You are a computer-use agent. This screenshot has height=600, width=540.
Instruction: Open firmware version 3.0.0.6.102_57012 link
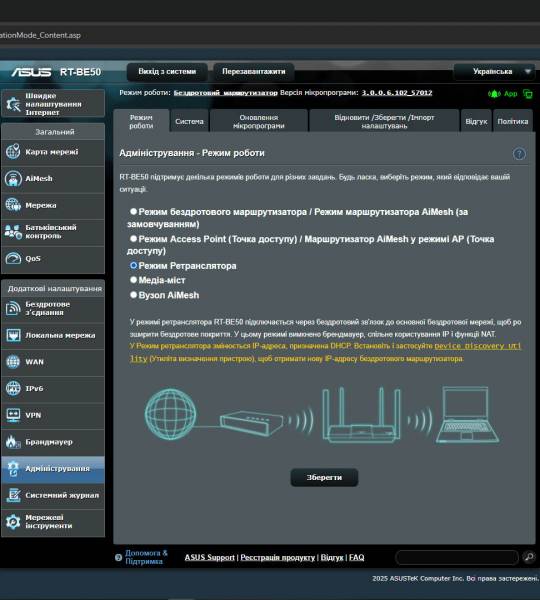(x=397, y=93)
